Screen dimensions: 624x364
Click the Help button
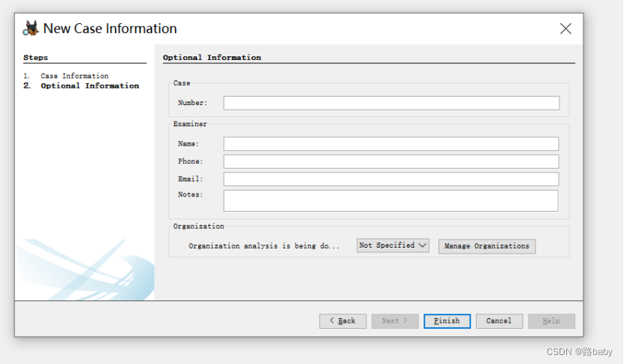[551, 321]
